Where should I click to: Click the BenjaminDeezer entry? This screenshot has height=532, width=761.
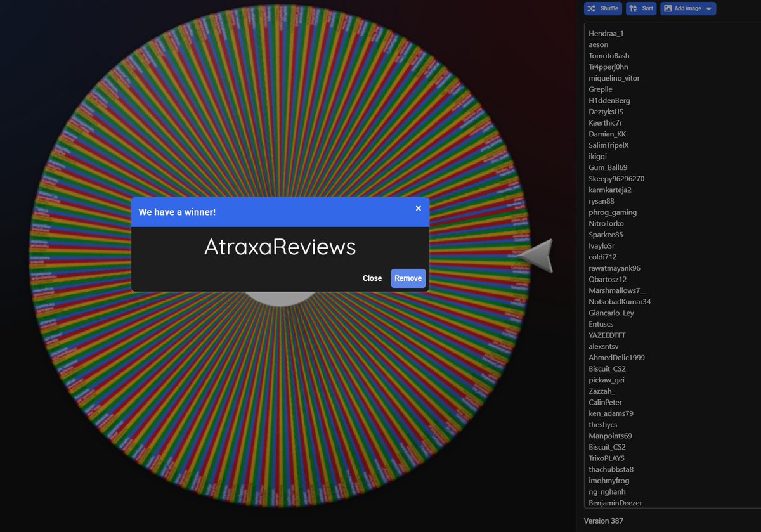(615, 503)
